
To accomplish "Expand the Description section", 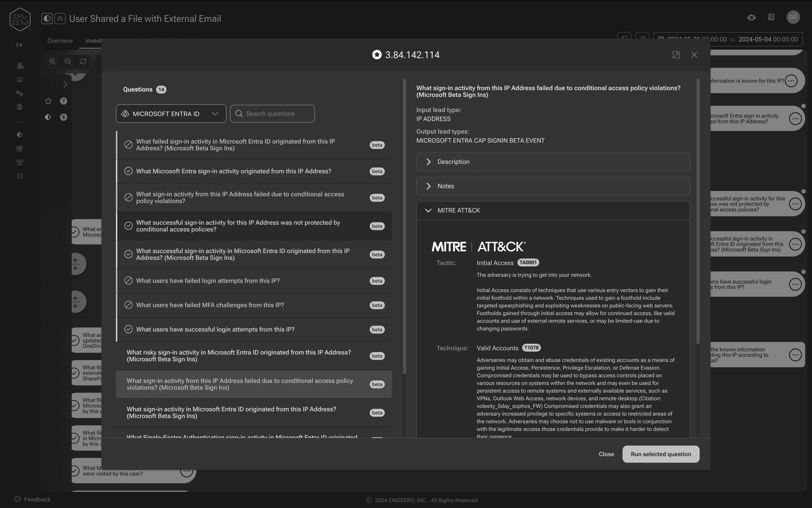I will click(553, 162).
